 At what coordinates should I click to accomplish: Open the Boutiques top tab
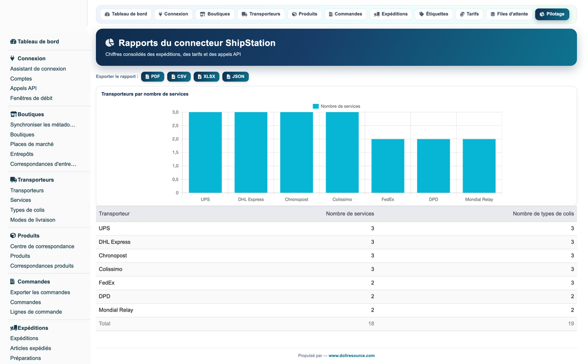pyautogui.click(x=215, y=14)
